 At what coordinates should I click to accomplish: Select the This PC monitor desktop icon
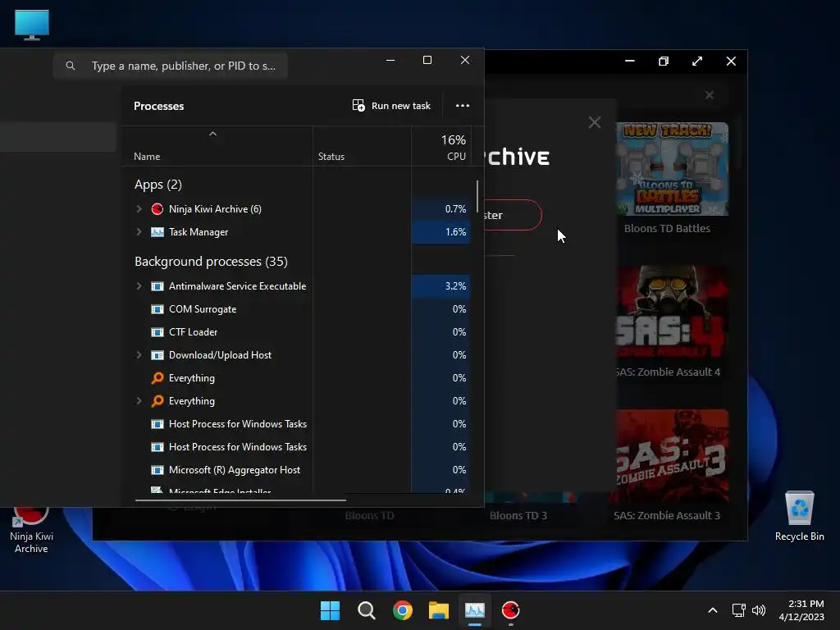(32, 25)
